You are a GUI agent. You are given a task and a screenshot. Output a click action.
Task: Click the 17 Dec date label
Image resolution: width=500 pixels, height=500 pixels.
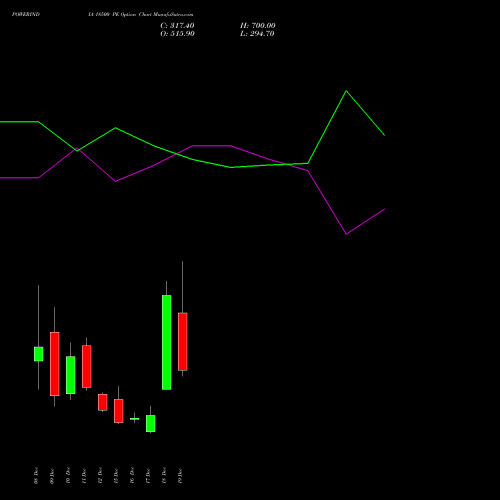(x=148, y=476)
